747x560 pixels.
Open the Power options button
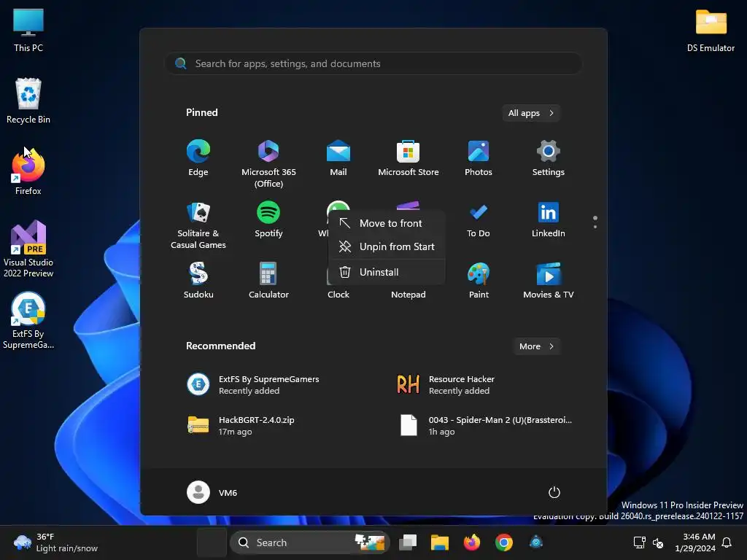point(554,492)
